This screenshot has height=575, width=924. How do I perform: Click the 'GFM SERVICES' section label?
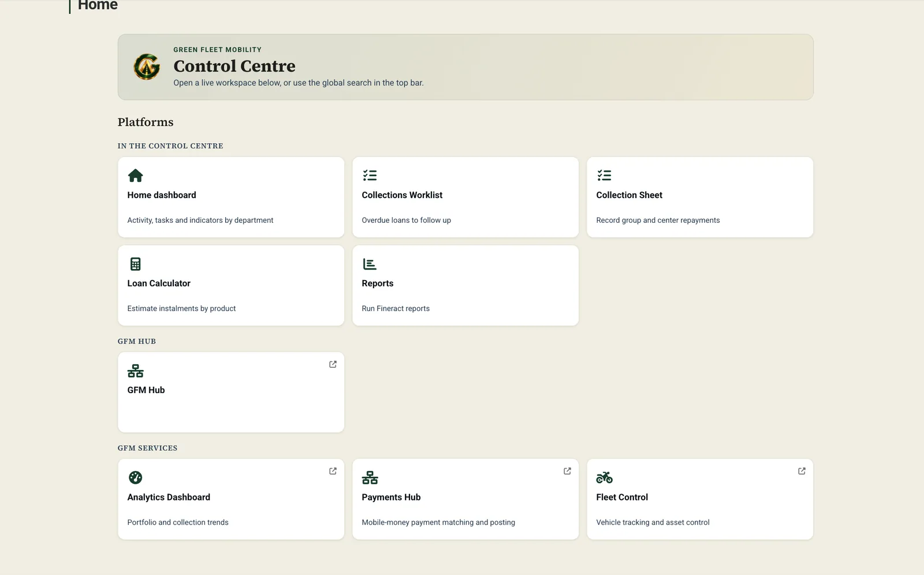[x=147, y=448]
